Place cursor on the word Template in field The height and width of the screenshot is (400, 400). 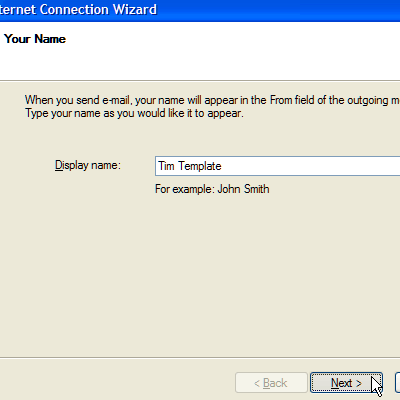click(x=200, y=166)
